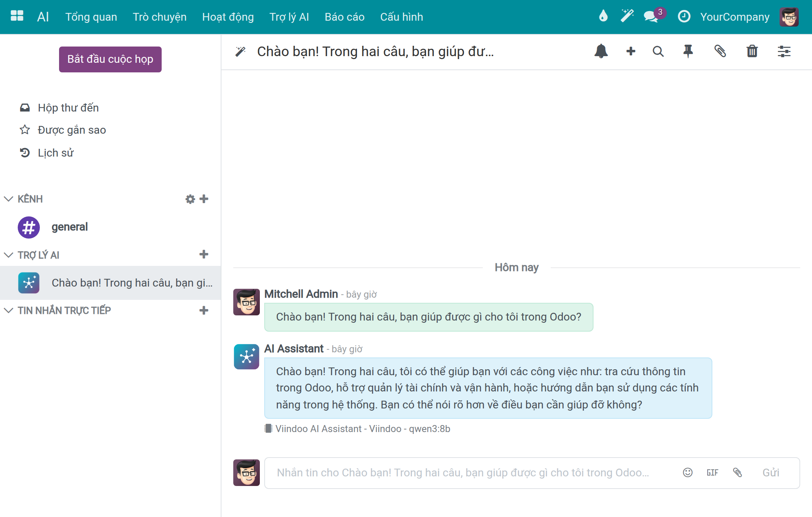Screen dimensions: 812x517
Task: Open the GIF picker in composer
Action: click(712, 473)
